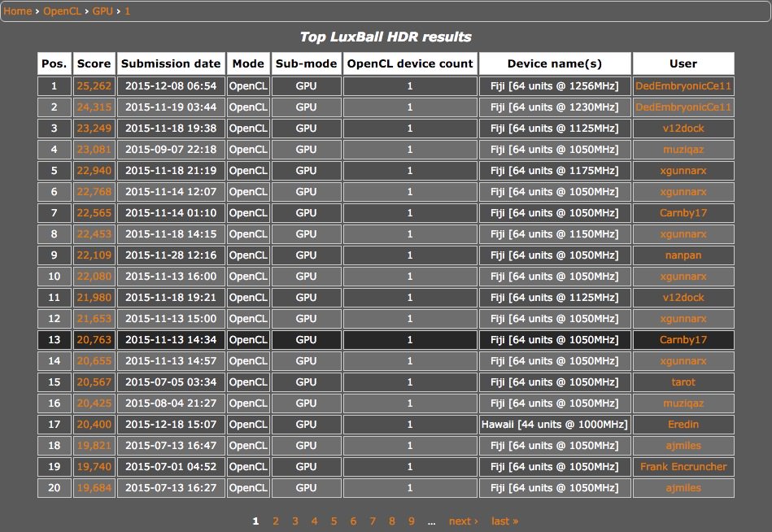Open the score 23,081 result
The image size is (772, 532).
tap(94, 149)
